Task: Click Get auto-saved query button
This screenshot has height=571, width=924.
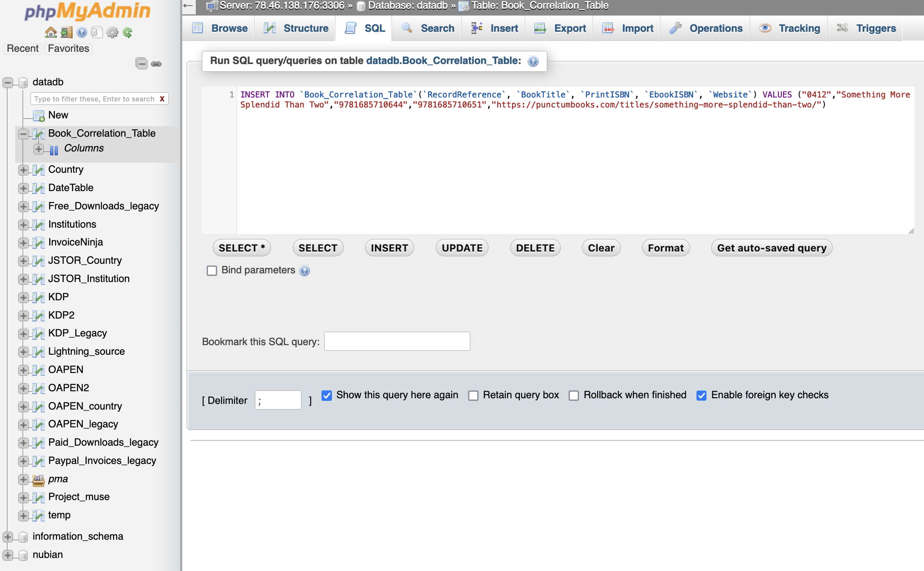Action: point(771,248)
